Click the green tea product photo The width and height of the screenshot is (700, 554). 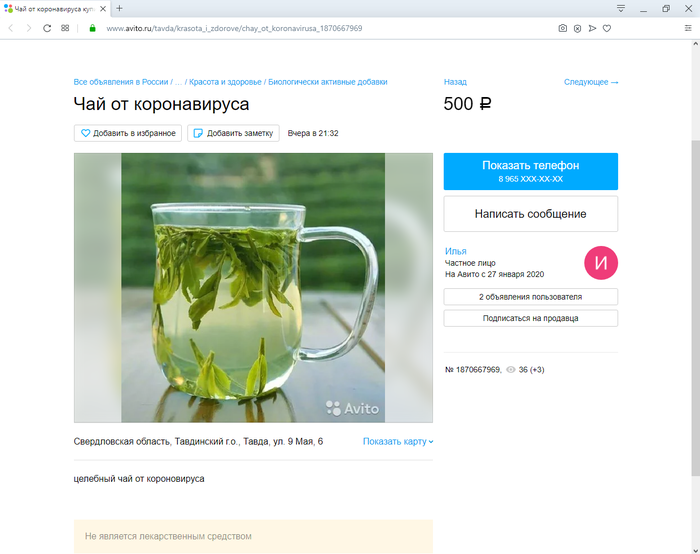[253, 287]
